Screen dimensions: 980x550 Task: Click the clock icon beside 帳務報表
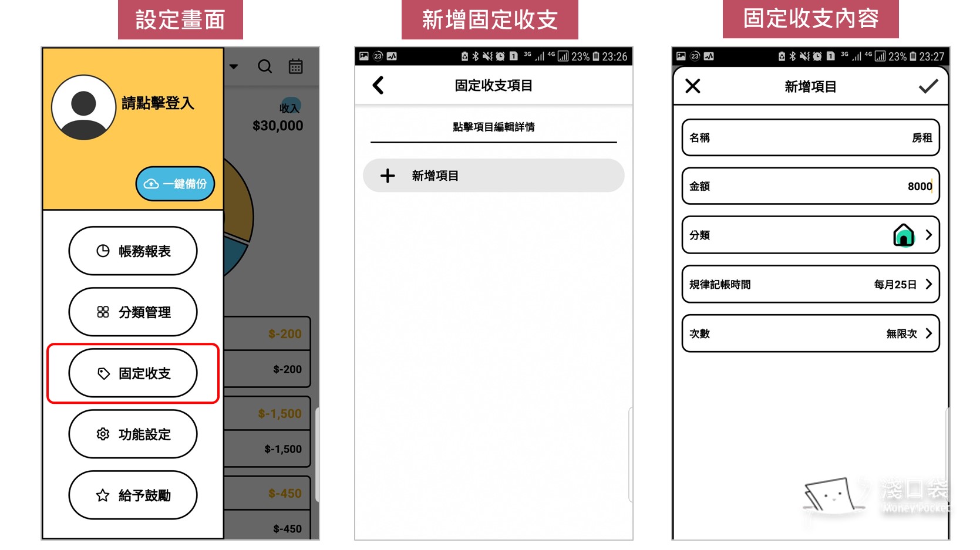[103, 251]
